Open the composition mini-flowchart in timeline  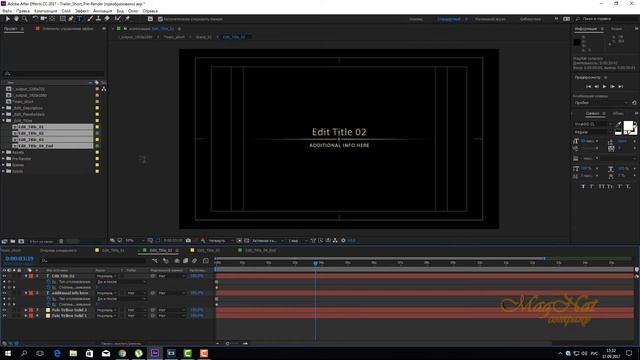[155, 260]
